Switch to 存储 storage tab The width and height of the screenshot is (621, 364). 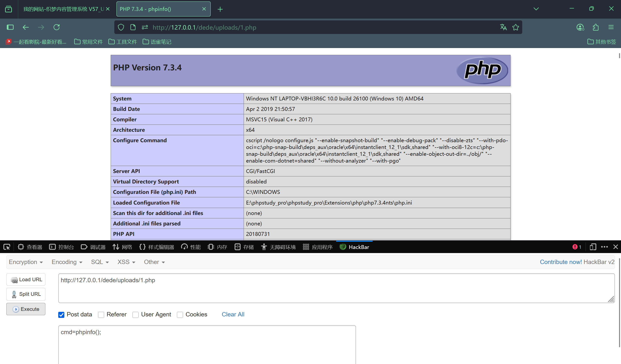coord(244,247)
